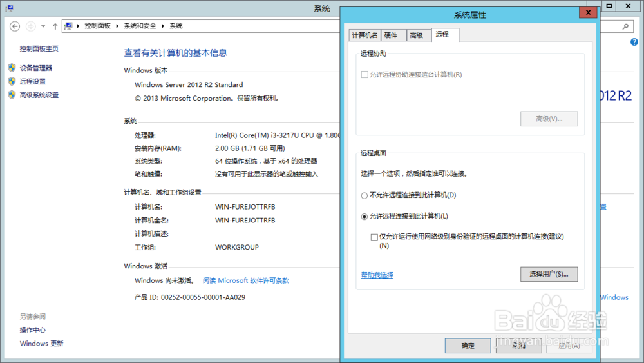Open 帮助我选择 link
Image resolution: width=644 pixels, height=363 pixels.
(377, 275)
